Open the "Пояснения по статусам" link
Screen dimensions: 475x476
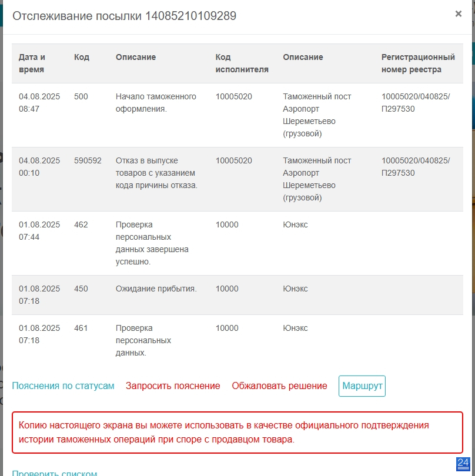click(63, 386)
